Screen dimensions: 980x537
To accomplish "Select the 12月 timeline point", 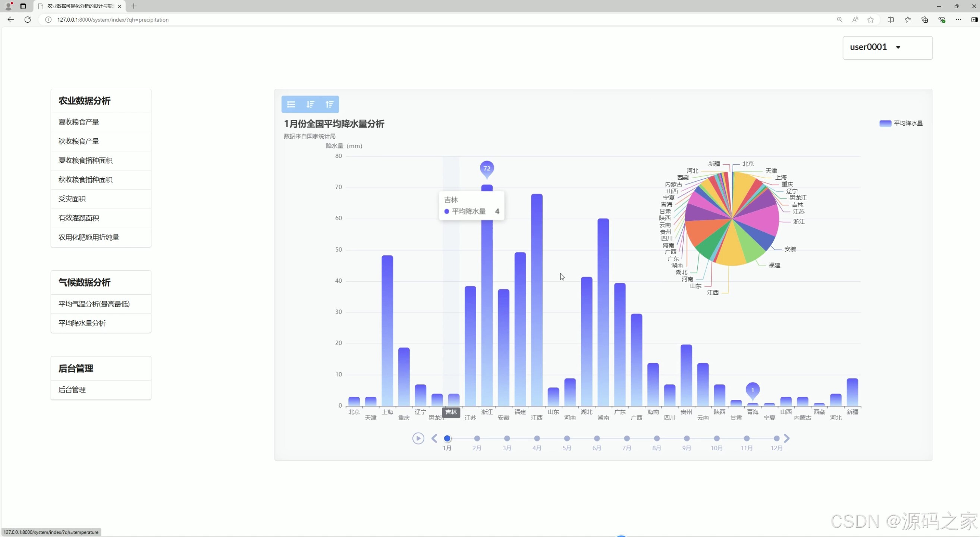I will (776, 439).
